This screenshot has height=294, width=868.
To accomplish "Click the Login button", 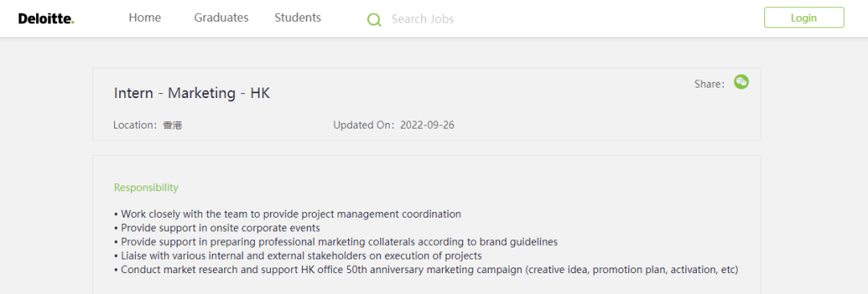I will coord(804,18).
